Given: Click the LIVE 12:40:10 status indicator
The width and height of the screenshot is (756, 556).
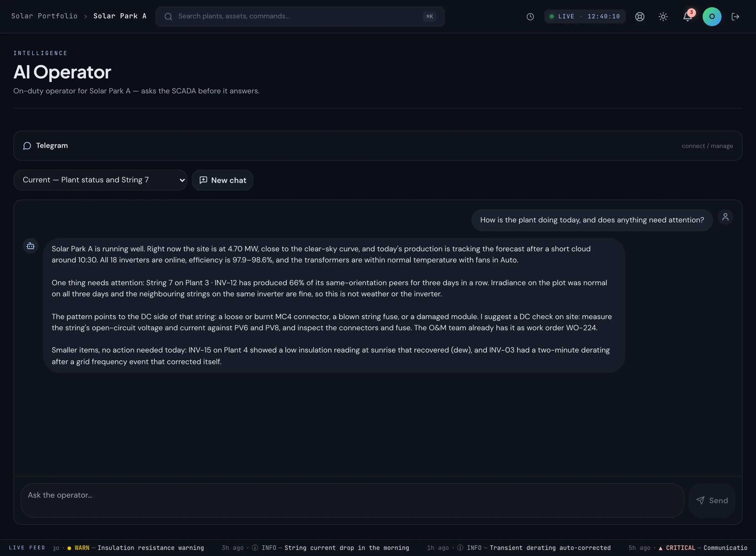Looking at the screenshot, I should click(585, 16).
